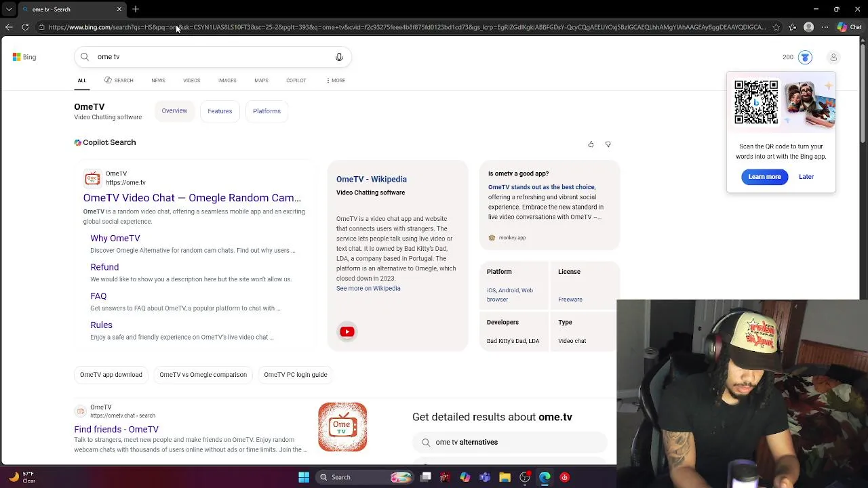The height and width of the screenshot is (488, 868).
Task: Open OBS Studio from taskbar
Action: (524, 477)
